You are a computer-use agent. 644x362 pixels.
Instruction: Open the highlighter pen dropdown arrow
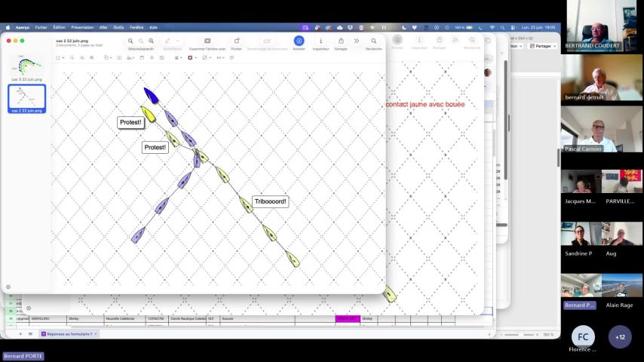(x=177, y=41)
